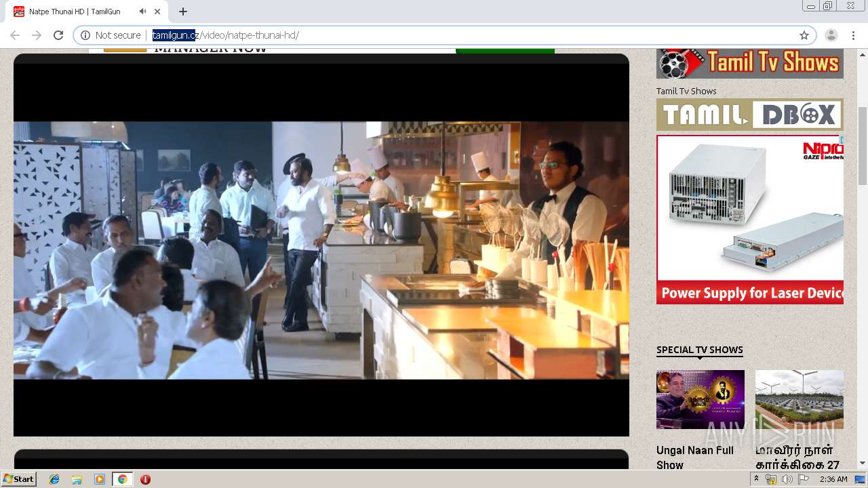The image size is (868, 488).
Task: View the Not secure site information
Action: [111, 35]
